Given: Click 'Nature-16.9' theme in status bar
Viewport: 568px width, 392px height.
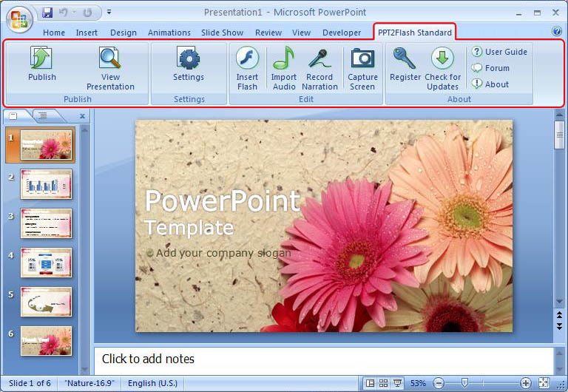Looking at the screenshot, I should pyautogui.click(x=89, y=383).
